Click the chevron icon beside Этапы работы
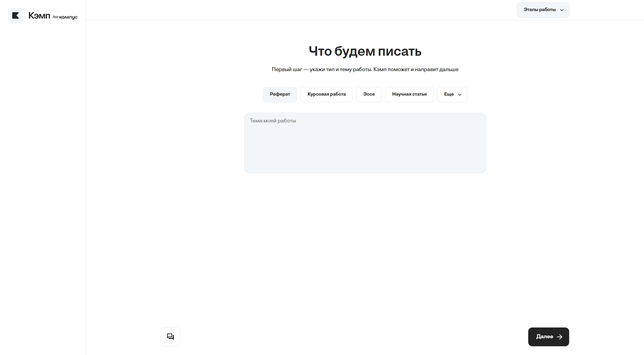This screenshot has width=644, height=355. tap(562, 10)
